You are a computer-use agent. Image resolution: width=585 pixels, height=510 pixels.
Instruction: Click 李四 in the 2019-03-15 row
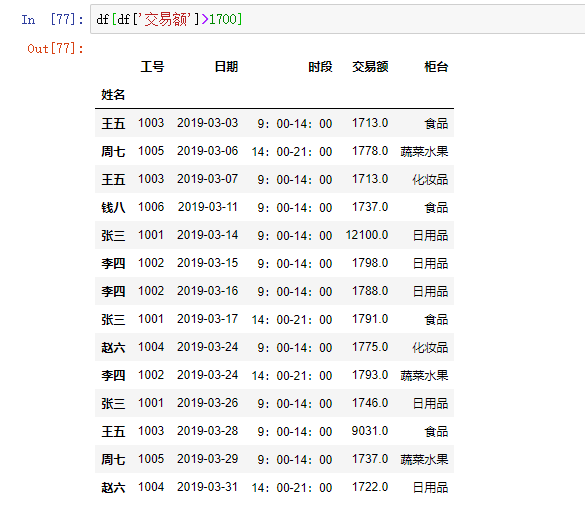[113, 263]
